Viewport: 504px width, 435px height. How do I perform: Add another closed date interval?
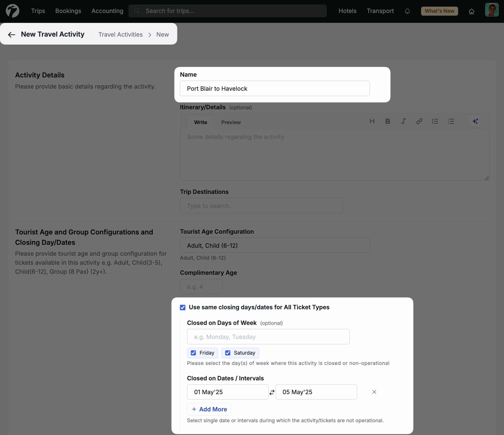click(209, 409)
